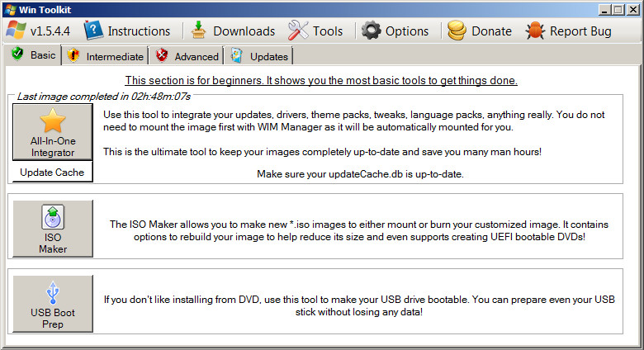Click 'The ISO Maker allows you' description
This screenshot has height=350, width=644.
[359, 230]
